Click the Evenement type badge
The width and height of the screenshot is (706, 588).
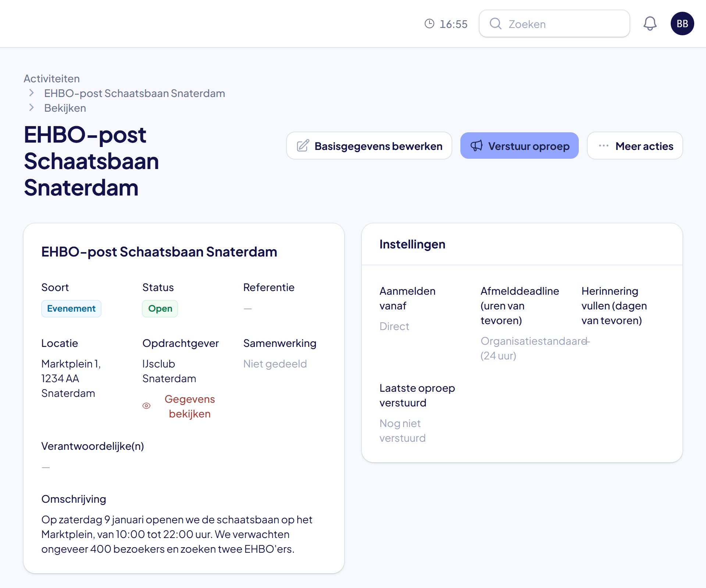[x=71, y=309]
